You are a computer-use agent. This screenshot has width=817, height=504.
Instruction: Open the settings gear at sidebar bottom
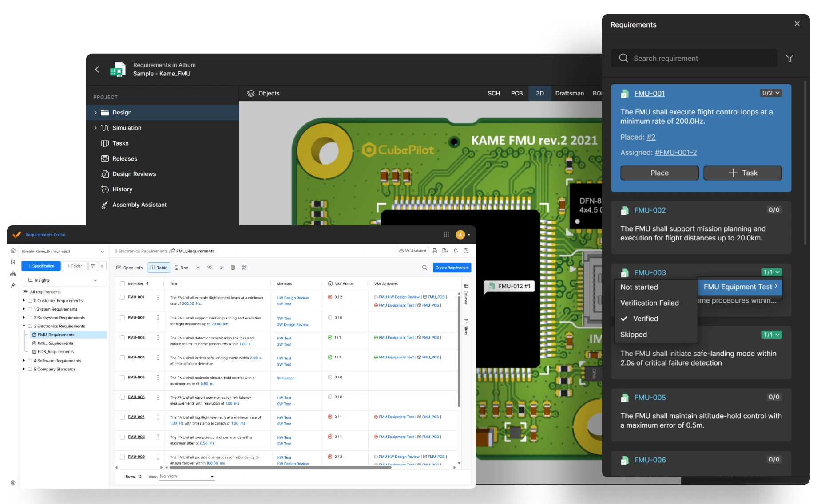(13, 483)
